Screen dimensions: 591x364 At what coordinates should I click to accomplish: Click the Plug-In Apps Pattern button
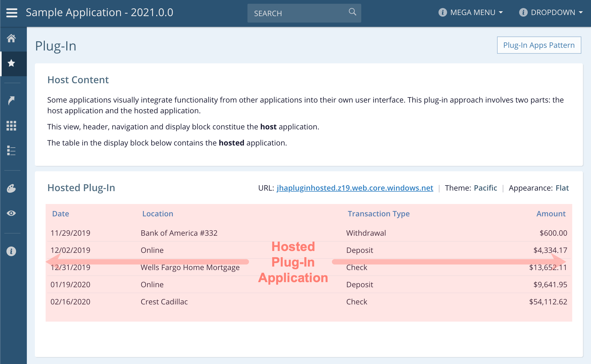point(539,45)
